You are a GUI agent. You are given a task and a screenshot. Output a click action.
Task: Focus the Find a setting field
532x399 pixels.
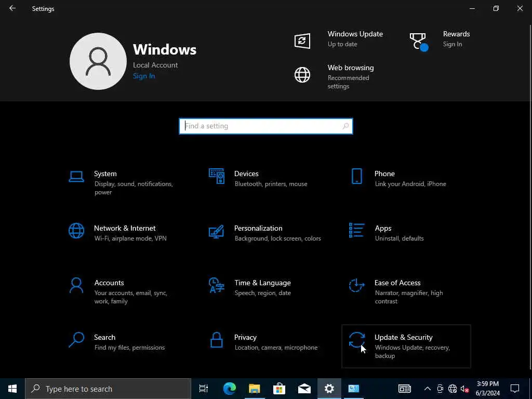pyautogui.click(x=266, y=126)
